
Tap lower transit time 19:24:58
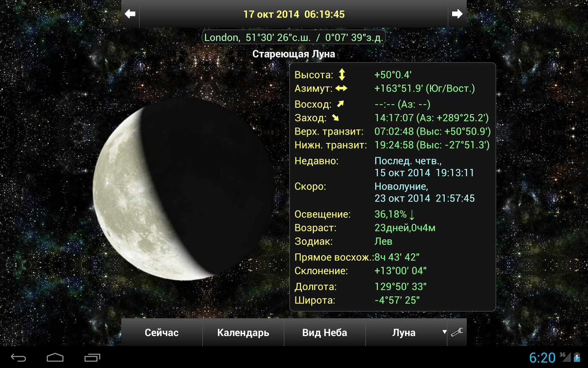click(x=432, y=145)
